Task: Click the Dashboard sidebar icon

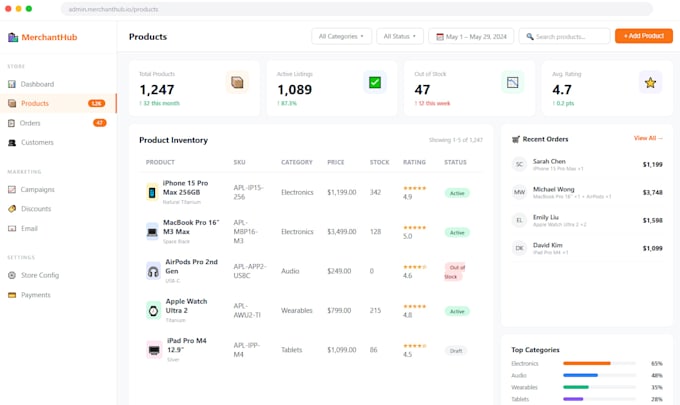Action: (x=12, y=84)
